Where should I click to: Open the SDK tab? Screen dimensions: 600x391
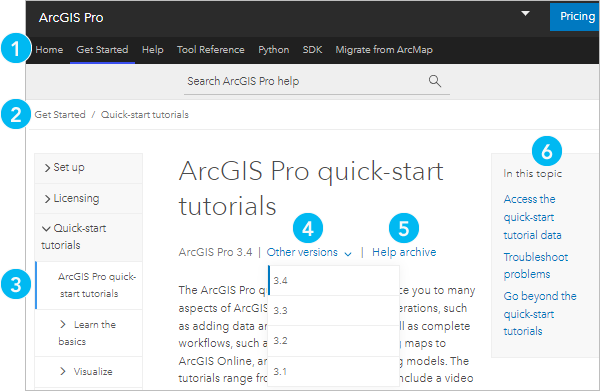point(312,50)
